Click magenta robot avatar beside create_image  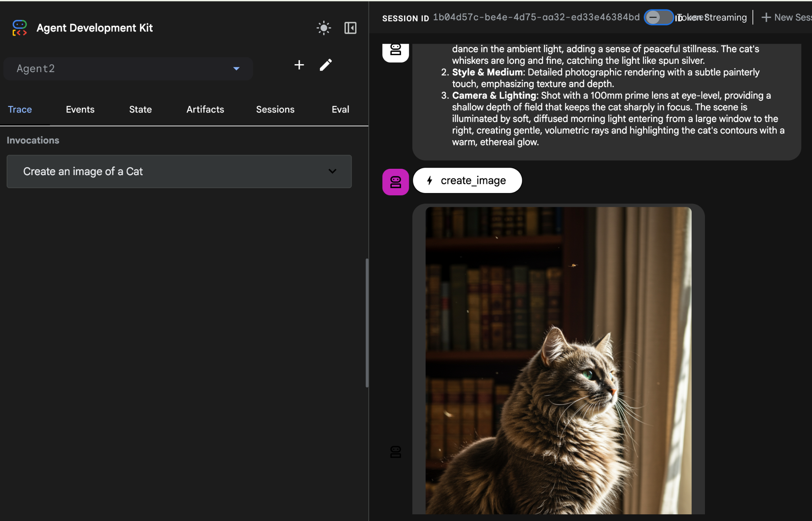(395, 182)
